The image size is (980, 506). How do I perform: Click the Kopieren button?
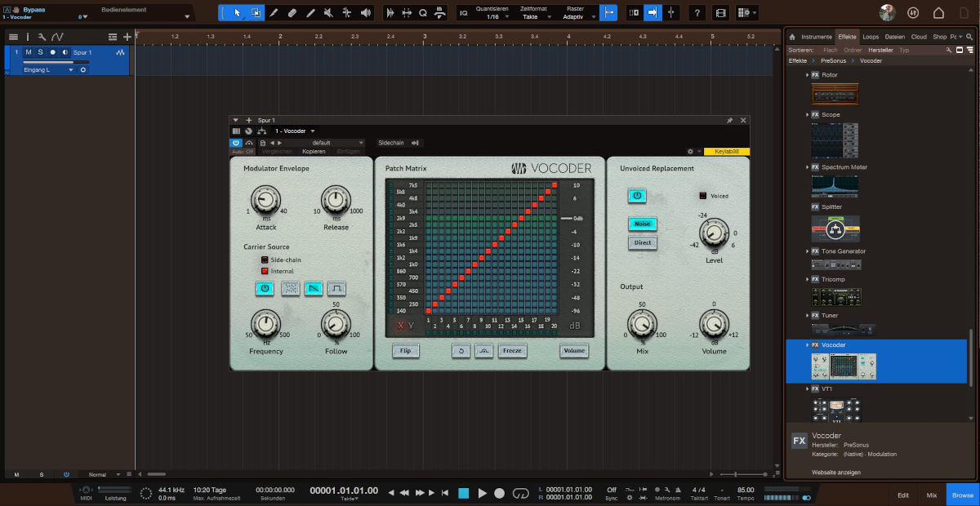click(x=314, y=152)
